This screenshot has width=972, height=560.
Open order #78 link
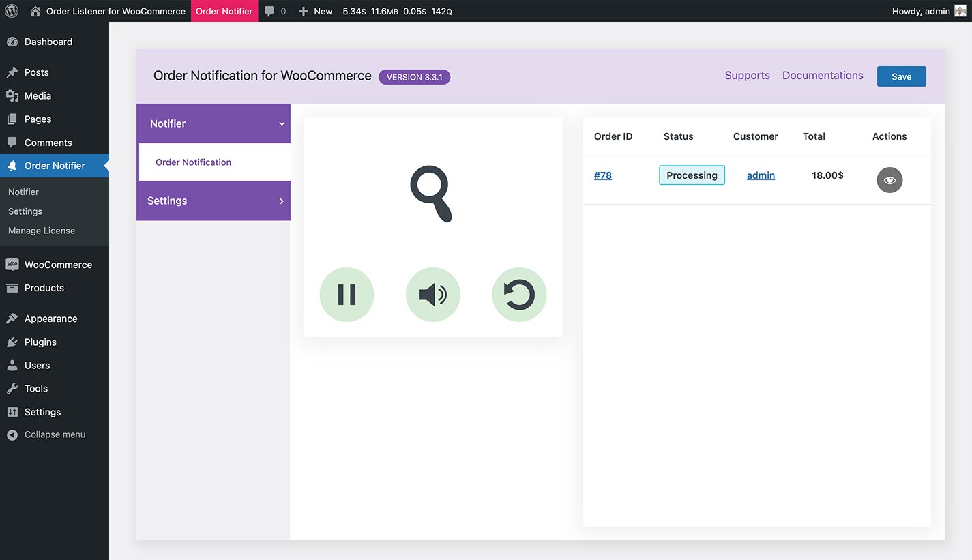[x=603, y=175]
